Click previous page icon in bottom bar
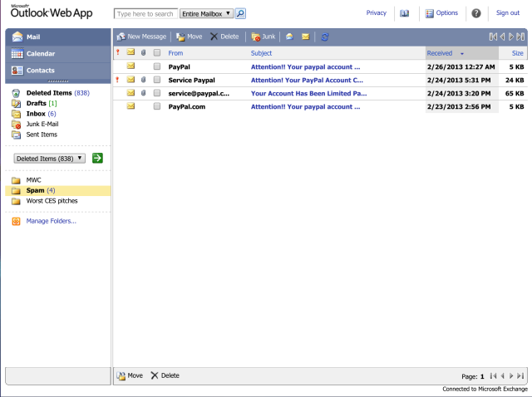Viewport: 532px width, 397px height. 502,375
